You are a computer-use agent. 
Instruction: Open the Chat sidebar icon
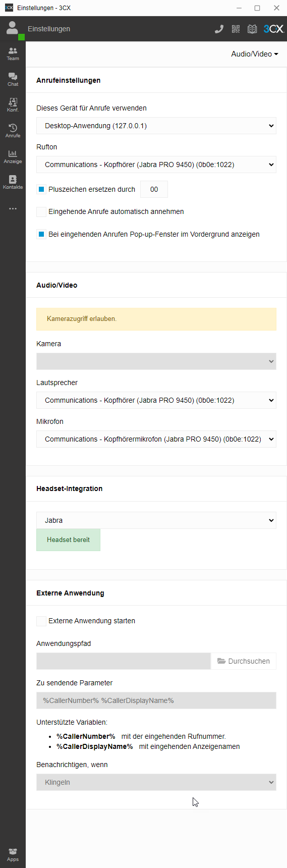pyautogui.click(x=13, y=79)
